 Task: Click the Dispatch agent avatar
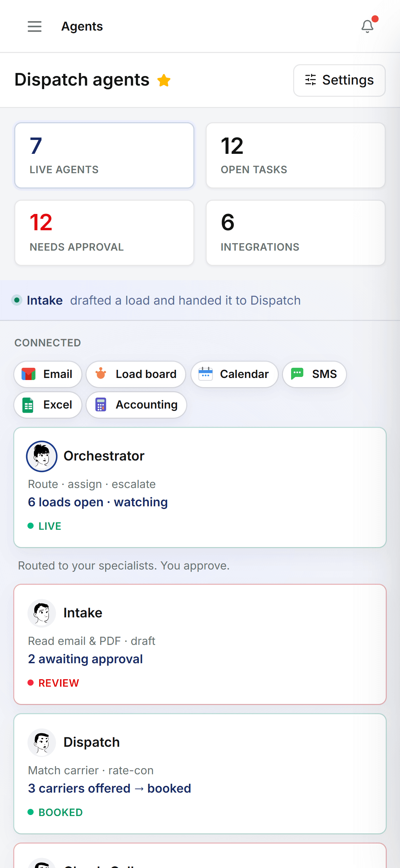tap(42, 742)
